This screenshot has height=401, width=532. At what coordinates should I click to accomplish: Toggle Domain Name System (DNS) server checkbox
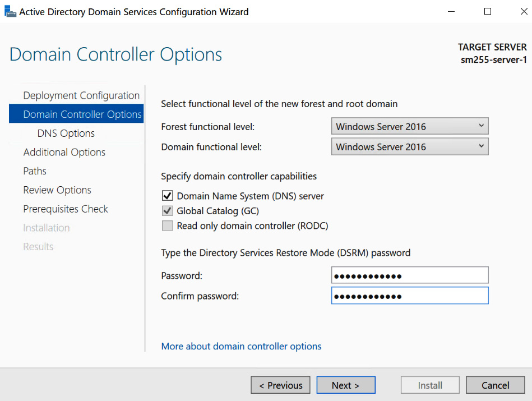pyautogui.click(x=167, y=196)
